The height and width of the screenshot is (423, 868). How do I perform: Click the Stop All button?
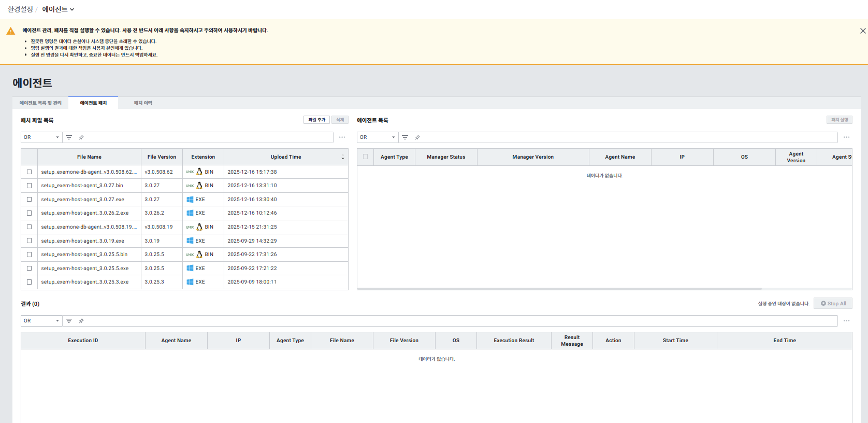(x=833, y=303)
